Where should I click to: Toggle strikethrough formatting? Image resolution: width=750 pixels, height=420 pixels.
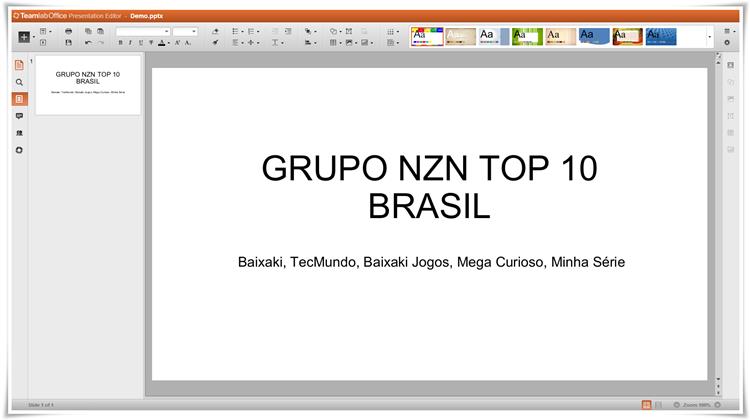tap(151, 43)
